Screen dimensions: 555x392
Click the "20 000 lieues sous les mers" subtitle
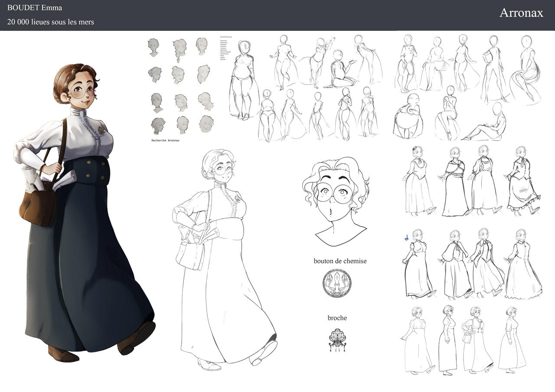51,22
